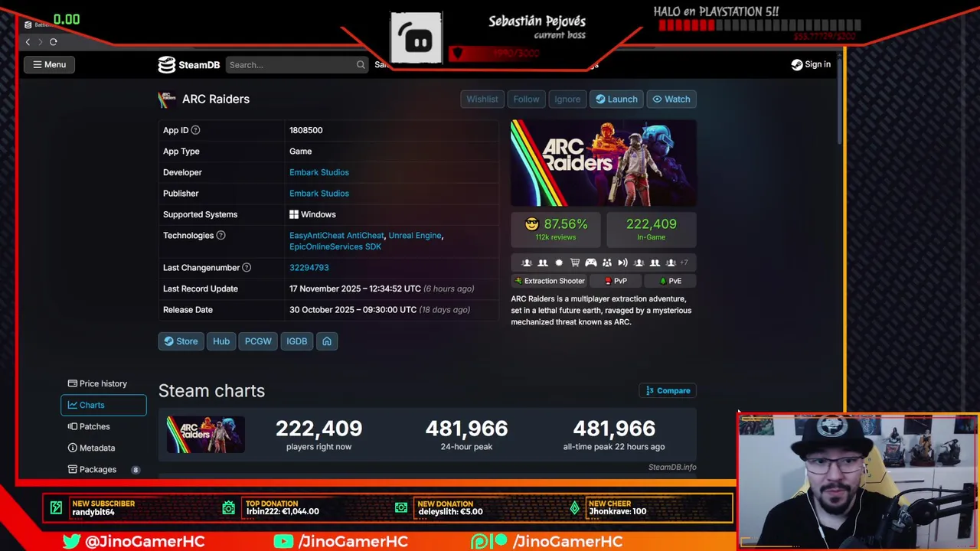Toggle Ignore for ARC Raiders
980x551 pixels.
567,99
